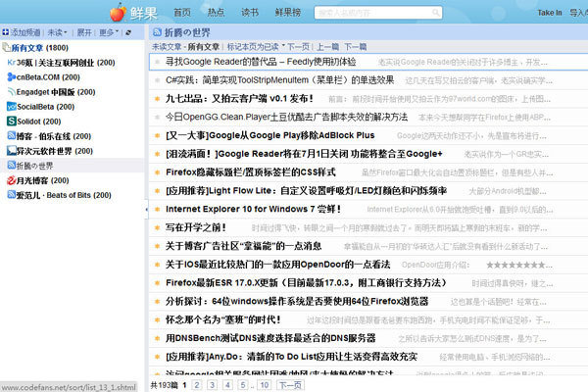Open article 怀念那个名为"塞班"的时代！

[x=223, y=319]
